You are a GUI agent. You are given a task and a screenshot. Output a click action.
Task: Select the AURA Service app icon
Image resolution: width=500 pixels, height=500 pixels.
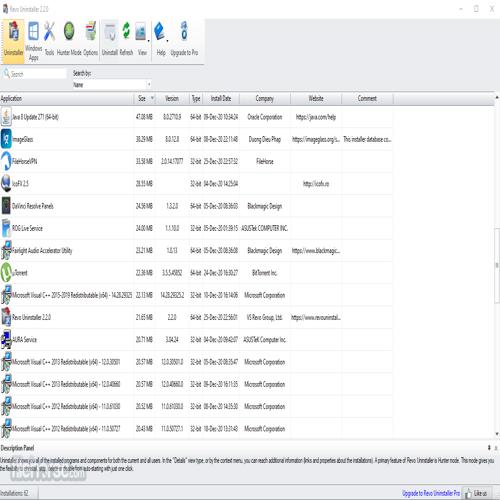click(x=6, y=339)
